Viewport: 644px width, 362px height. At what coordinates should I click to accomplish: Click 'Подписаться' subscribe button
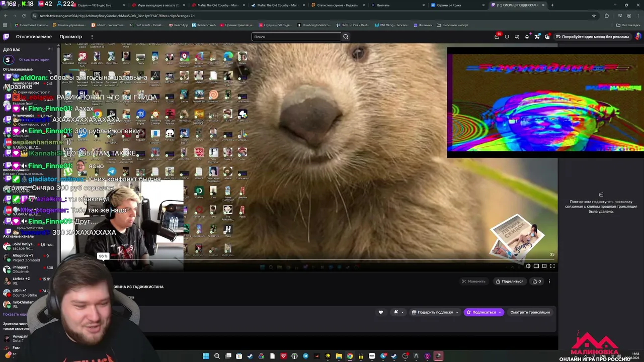[x=484, y=312]
